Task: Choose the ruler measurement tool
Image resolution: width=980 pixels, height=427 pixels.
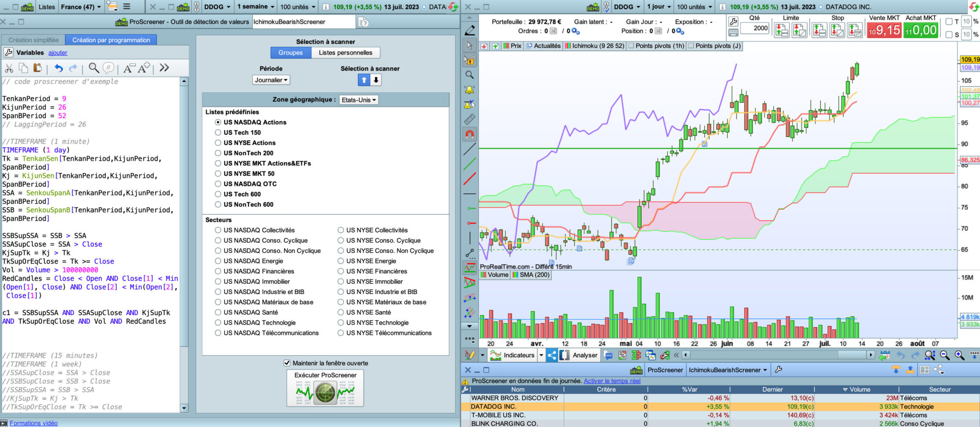Action: (x=470, y=119)
